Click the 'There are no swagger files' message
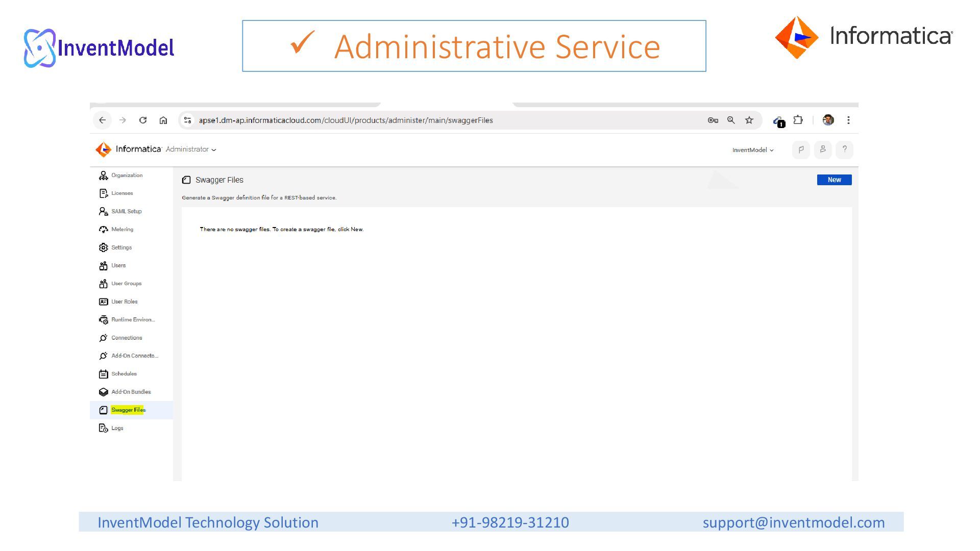The image size is (980, 551). pos(282,230)
